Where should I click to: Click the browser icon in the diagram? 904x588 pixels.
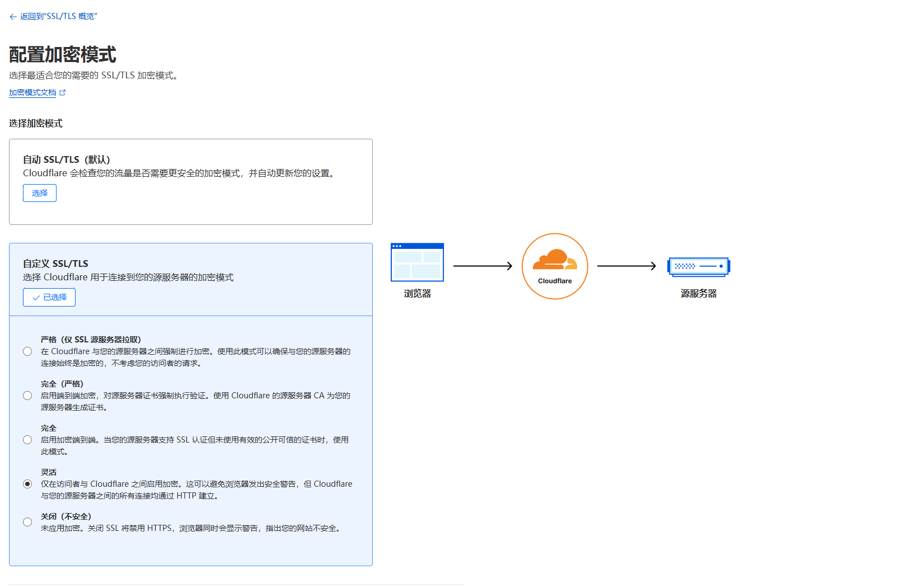coord(417,262)
